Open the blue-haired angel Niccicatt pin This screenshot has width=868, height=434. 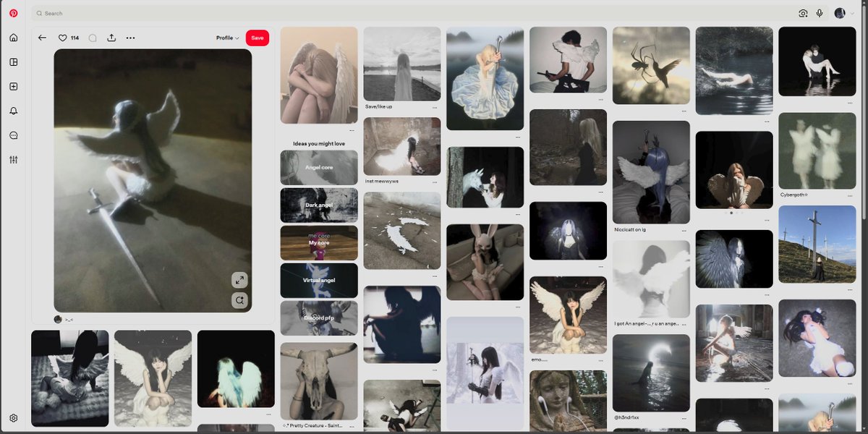[x=651, y=172]
